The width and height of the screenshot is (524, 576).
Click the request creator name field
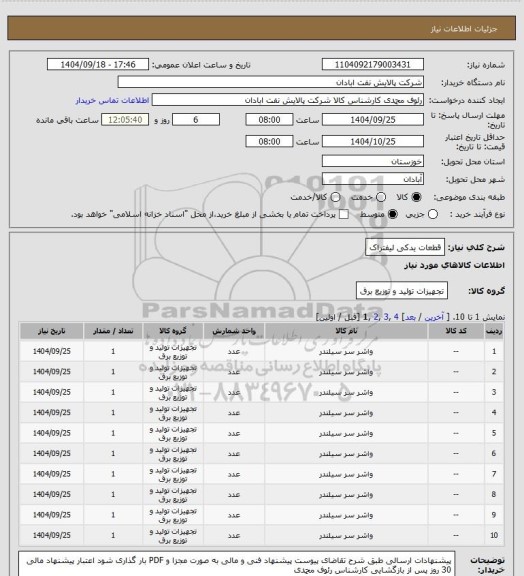(288, 100)
